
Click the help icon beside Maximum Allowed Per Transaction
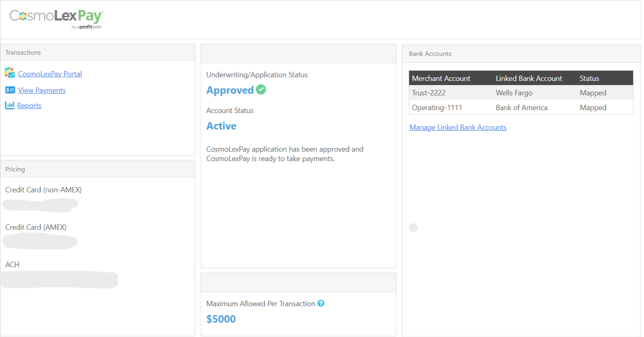coord(321,303)
